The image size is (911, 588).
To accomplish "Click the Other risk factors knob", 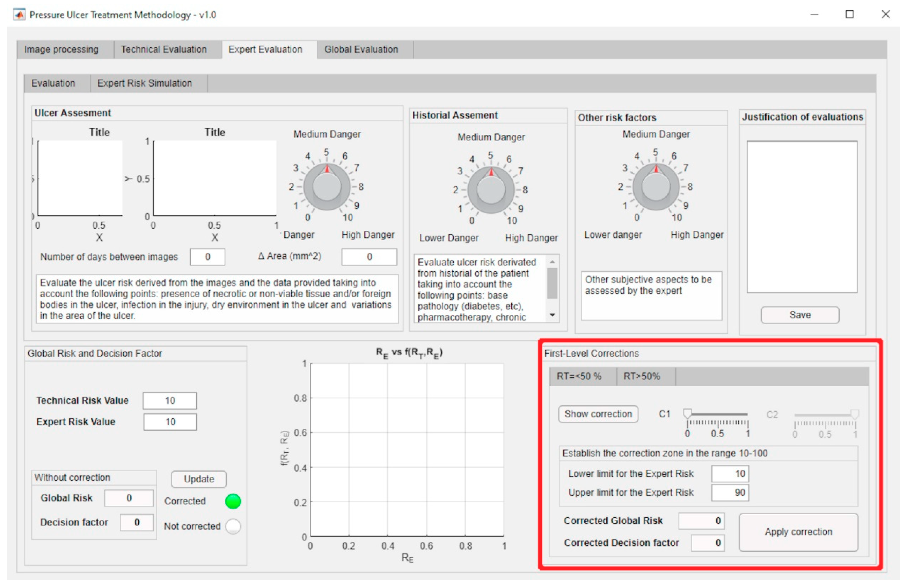I will pos(656,187).
